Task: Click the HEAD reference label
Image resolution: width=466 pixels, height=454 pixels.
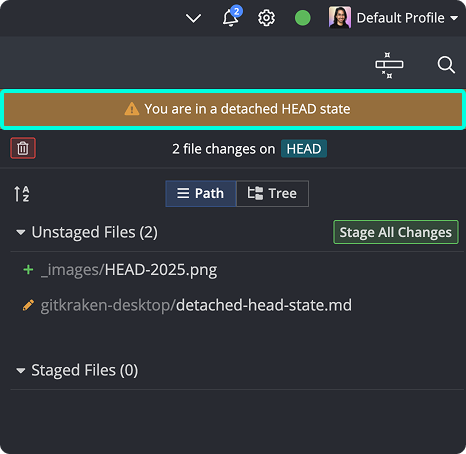Action: [x=304, y=149]
